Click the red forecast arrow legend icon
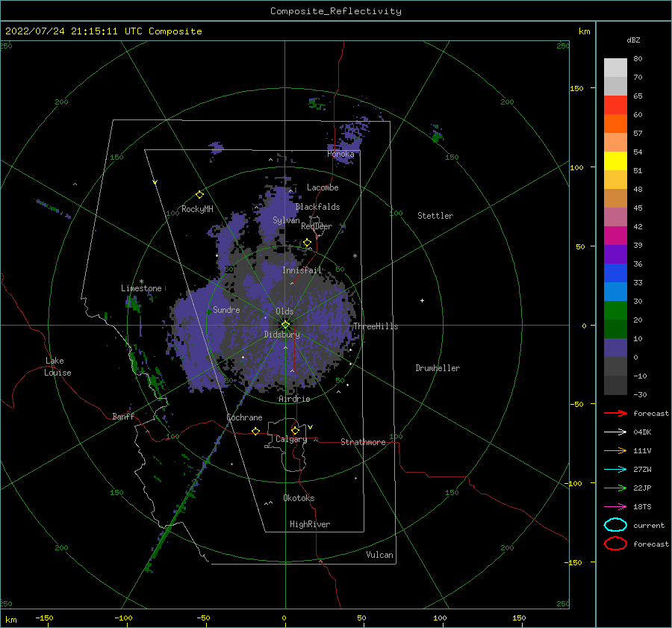672x628 pixels. (x=615, y=413)
